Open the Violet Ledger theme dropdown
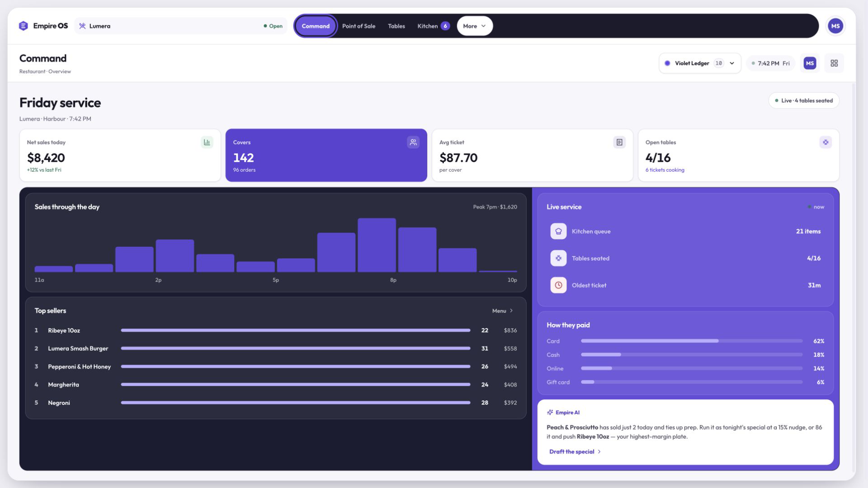 [x=699, y=63]
